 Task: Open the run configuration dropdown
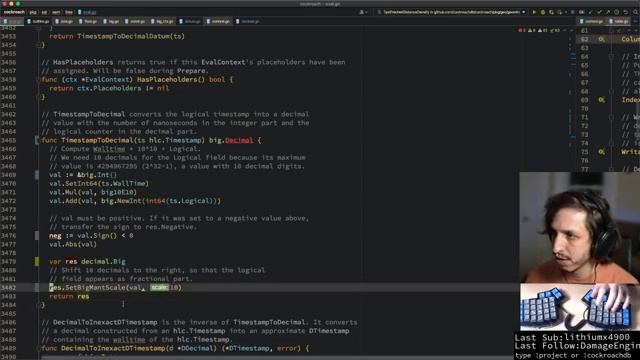click(x=451, y=12)
